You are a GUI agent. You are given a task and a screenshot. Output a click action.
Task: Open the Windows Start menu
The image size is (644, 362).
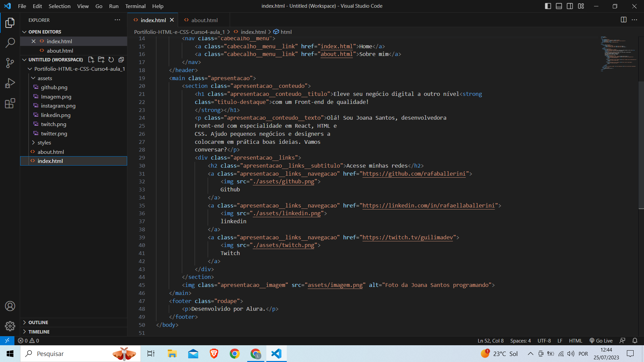tap(10, 354)
